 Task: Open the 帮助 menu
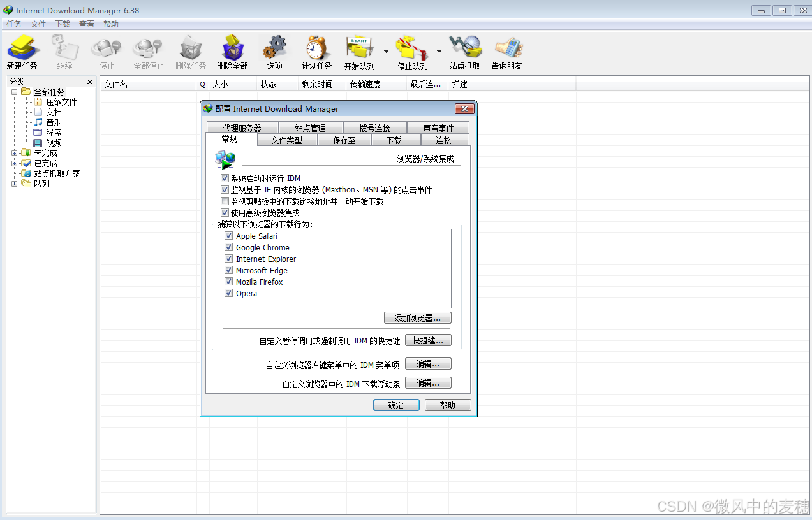tap(111, 24)
